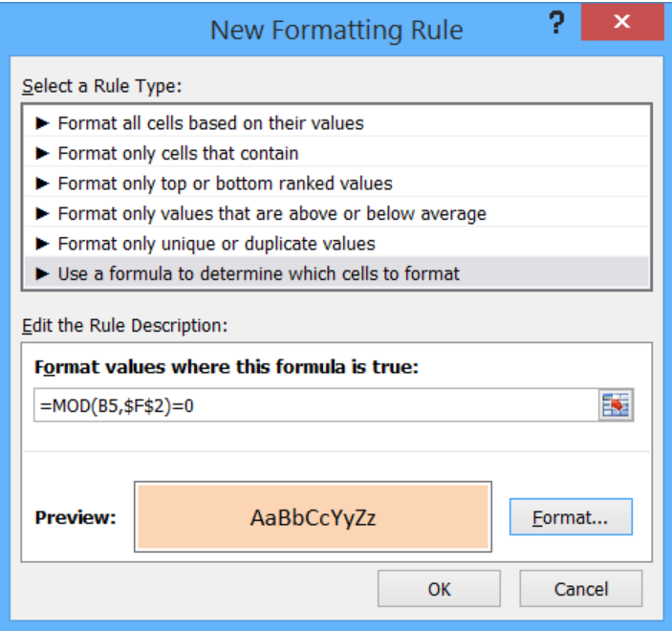
Task: Confirm the rule with OK
Action: click(x=439, y=589)
